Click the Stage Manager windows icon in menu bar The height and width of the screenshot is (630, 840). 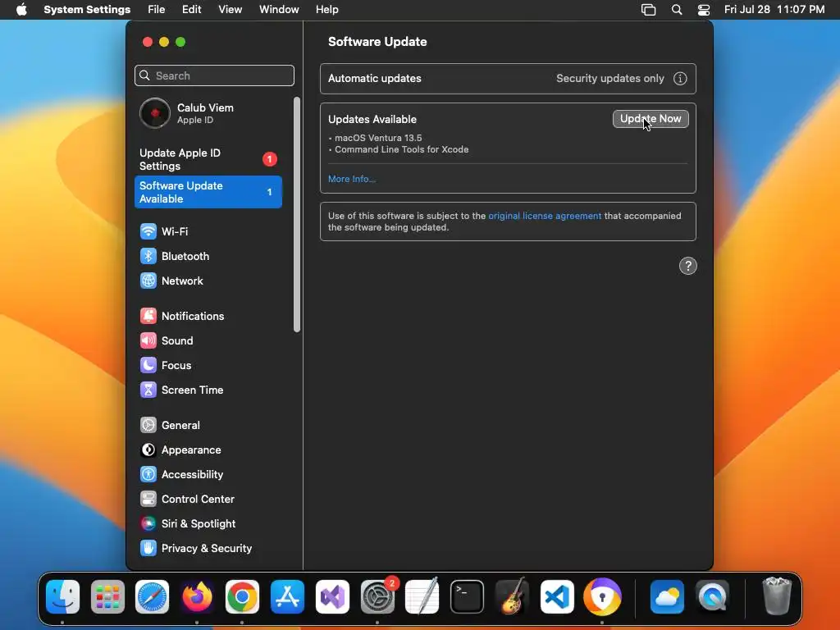[648, 10]
